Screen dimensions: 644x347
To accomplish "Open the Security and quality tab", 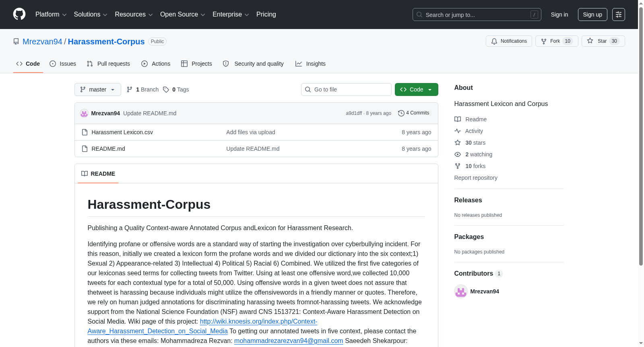I will click(253, 64).
